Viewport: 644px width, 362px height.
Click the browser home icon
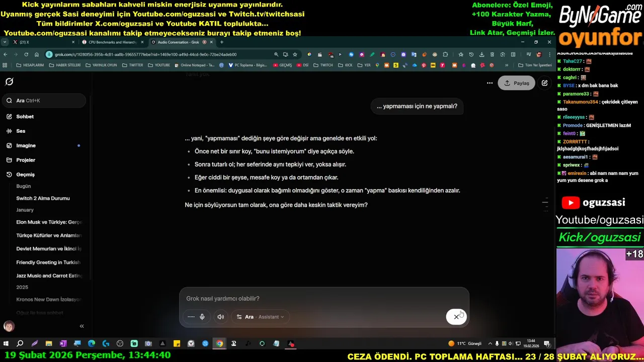[37, 54]
